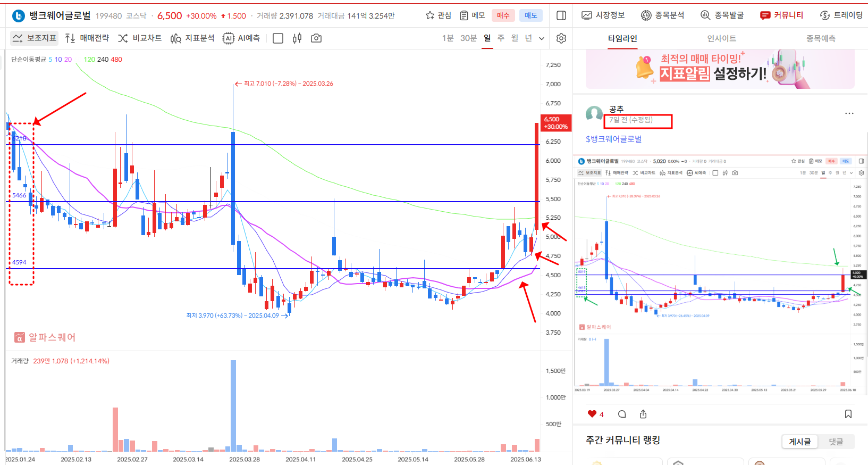The image size is (868, 465).
Task: Select the candlestick chart type icon
Action: point(297,38)
